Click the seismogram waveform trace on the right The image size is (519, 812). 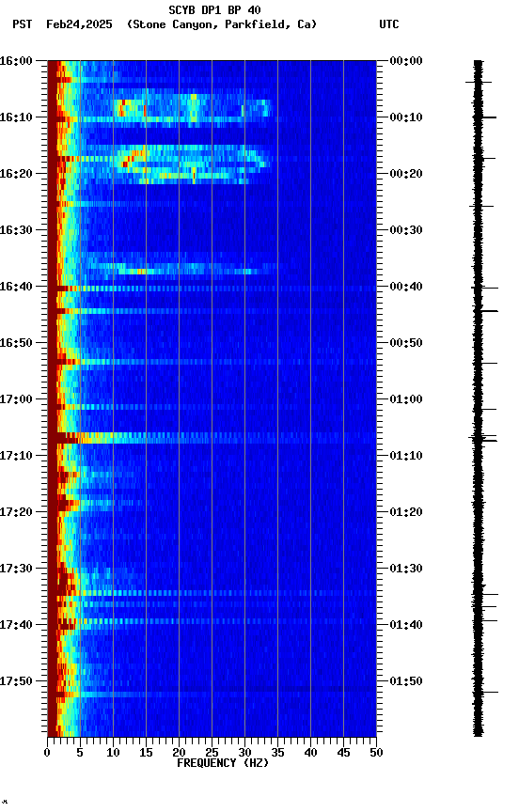(479, 398)
